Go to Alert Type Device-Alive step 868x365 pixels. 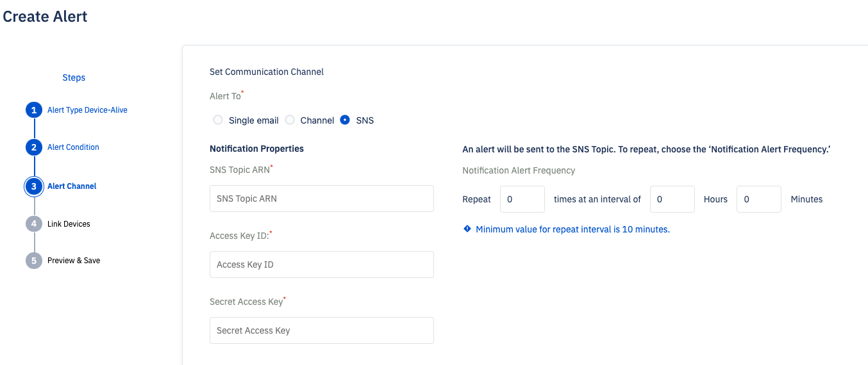87,110
